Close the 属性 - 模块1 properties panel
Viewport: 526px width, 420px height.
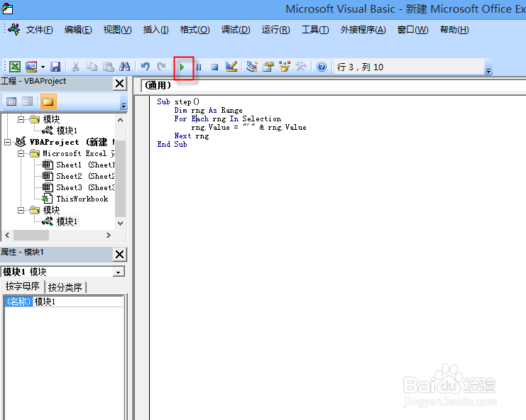pyautogui.click(x=120, y=255)
